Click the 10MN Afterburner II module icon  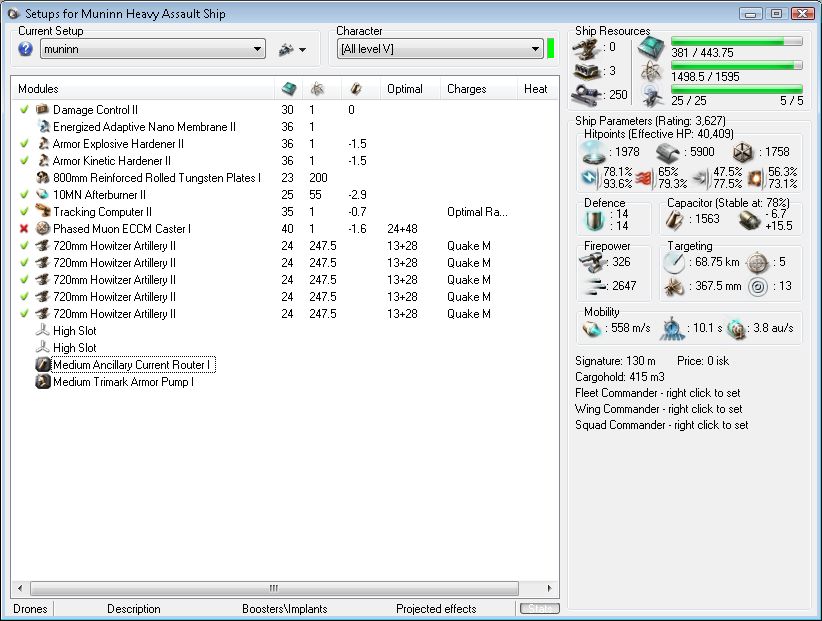(x=42, y=194)
